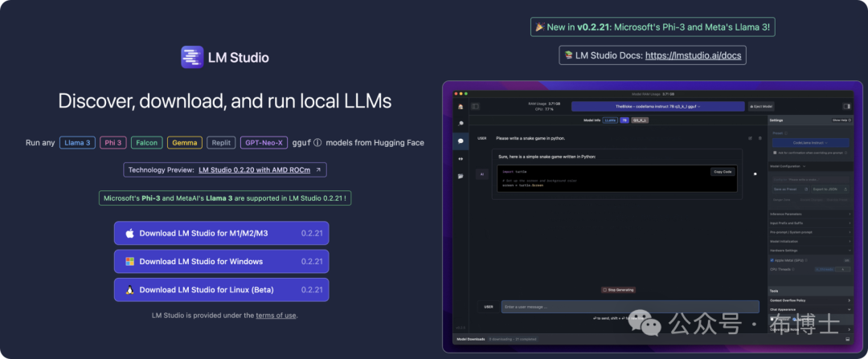Click the Linux penguin icon on download button
Viewport: 868px width, 359px height.
pyautogui.click(x=129, y=290)
